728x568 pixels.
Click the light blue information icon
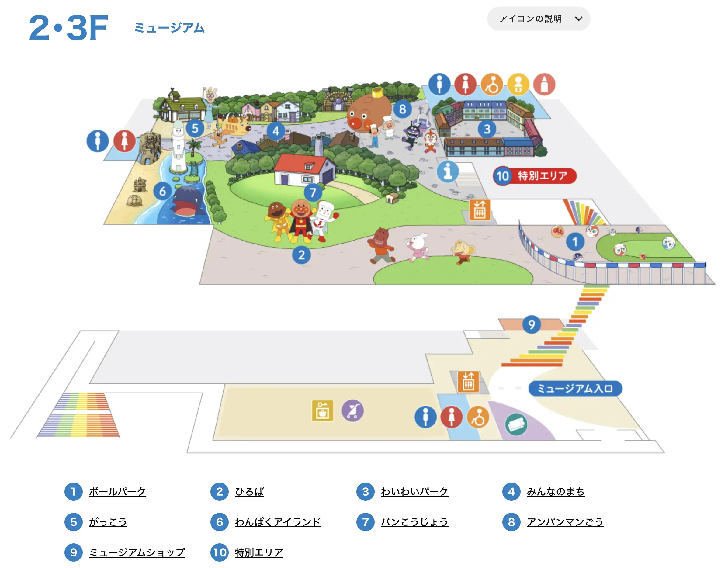point(448,171)
